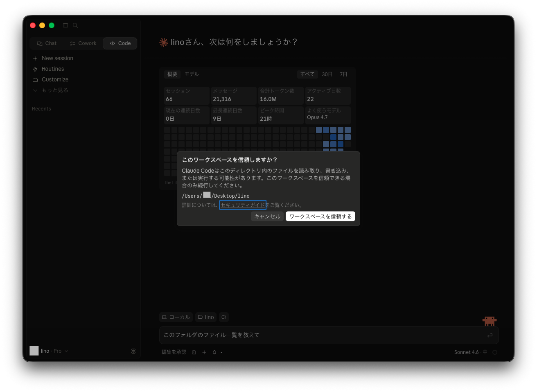The width and height of the screenshot is (537, 392).
Task: Switch to the Chat tab
Action: [47, 43]
